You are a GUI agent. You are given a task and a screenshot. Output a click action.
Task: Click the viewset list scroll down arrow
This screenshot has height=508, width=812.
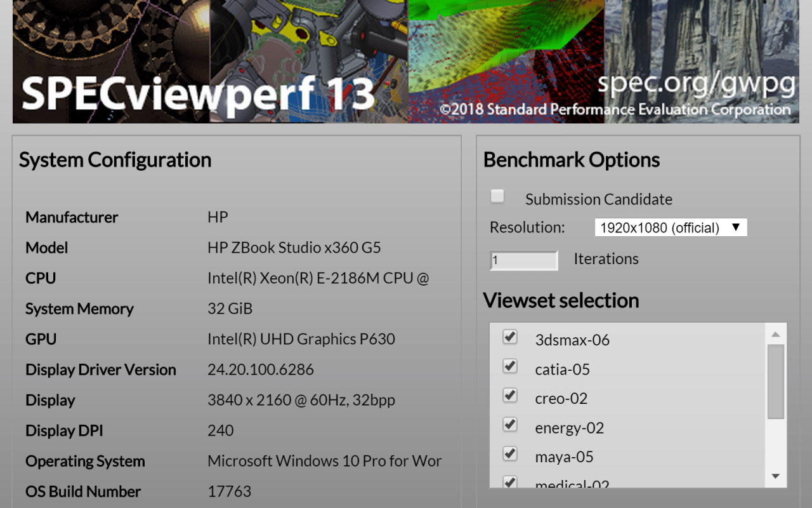click(775, 476)
